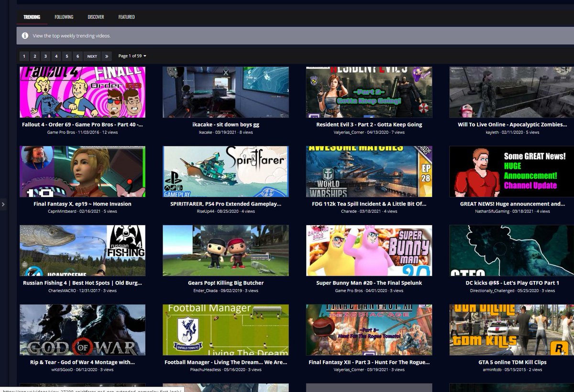Open the Will To Live Online thumbnail
The image size is (574, 392).
pyautogui.click(x=512, y=92)
